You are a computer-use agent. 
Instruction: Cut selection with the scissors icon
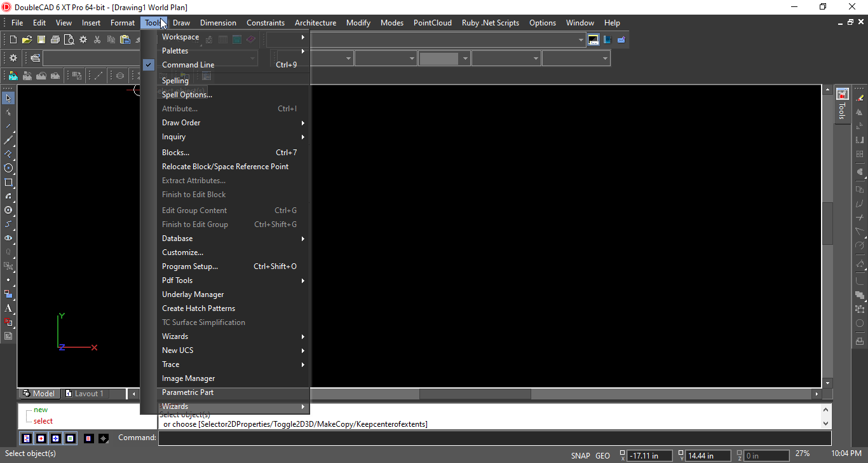point(97,39)
